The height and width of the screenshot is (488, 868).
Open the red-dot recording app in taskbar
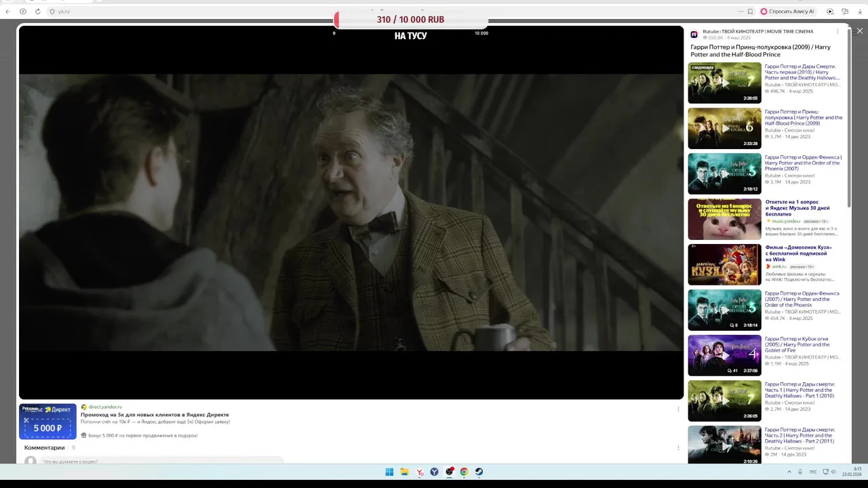point(449,472)
